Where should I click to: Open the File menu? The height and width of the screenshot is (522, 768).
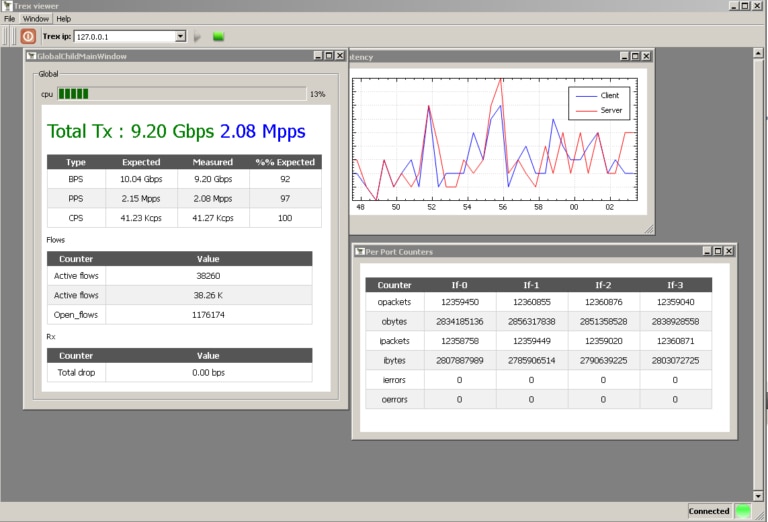9,19
